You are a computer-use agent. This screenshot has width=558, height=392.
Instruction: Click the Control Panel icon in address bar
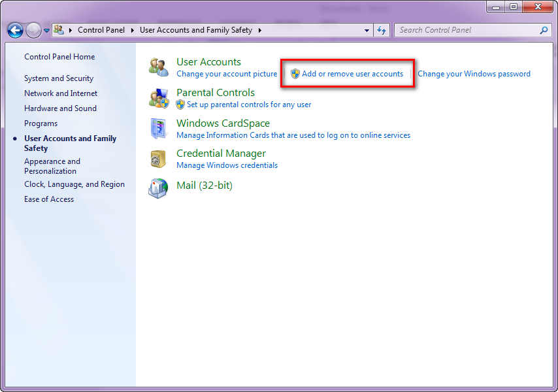pos(59,30)
